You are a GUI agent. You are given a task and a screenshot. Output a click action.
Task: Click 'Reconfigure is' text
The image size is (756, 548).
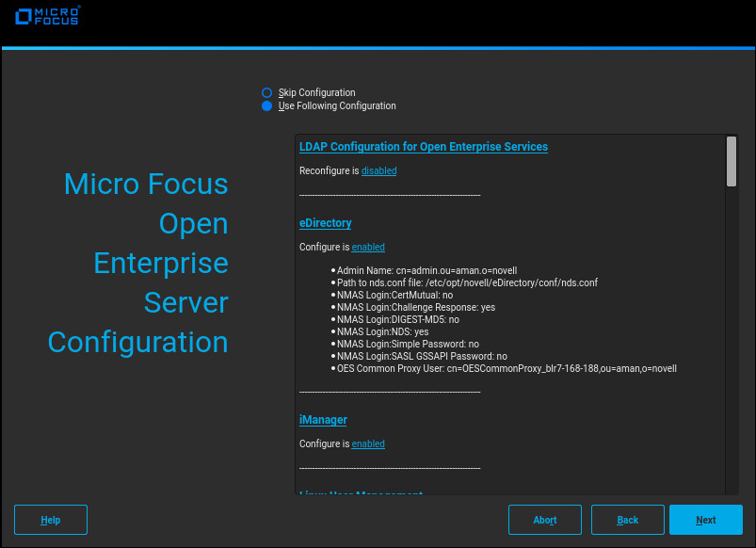pyautogui.click(x=330, y=170)
